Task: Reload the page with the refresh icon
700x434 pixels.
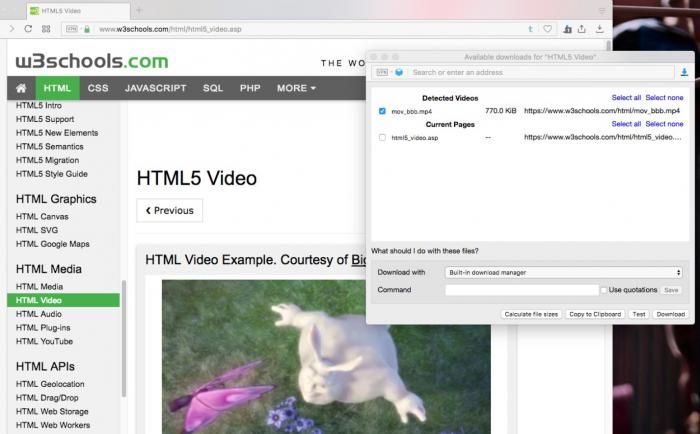Action: tap(28, 29)
